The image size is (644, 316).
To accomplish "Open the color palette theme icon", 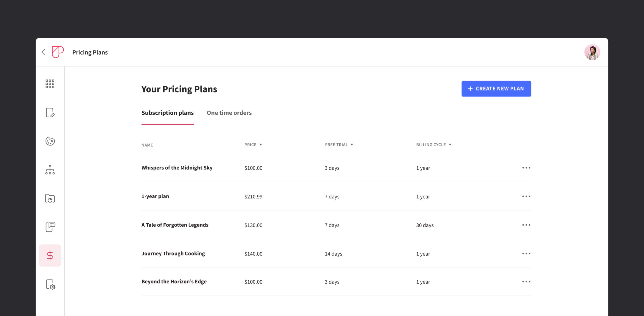I will coord(50,141).
